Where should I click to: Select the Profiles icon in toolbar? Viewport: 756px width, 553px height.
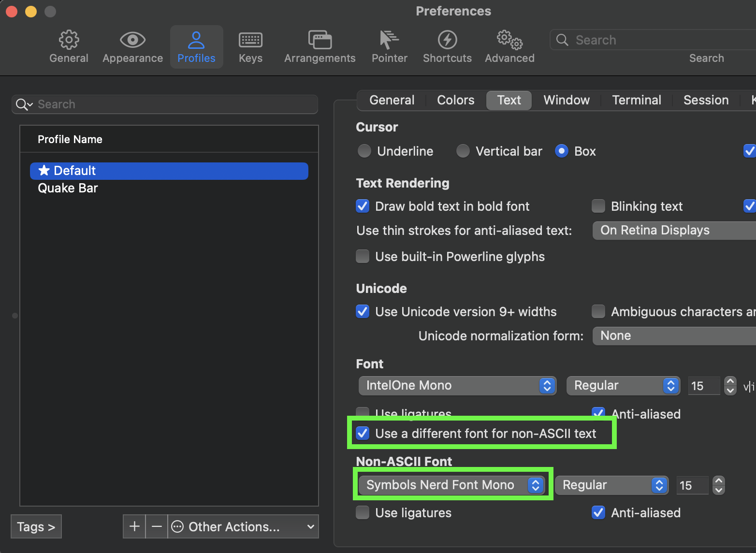pos(196,46)
